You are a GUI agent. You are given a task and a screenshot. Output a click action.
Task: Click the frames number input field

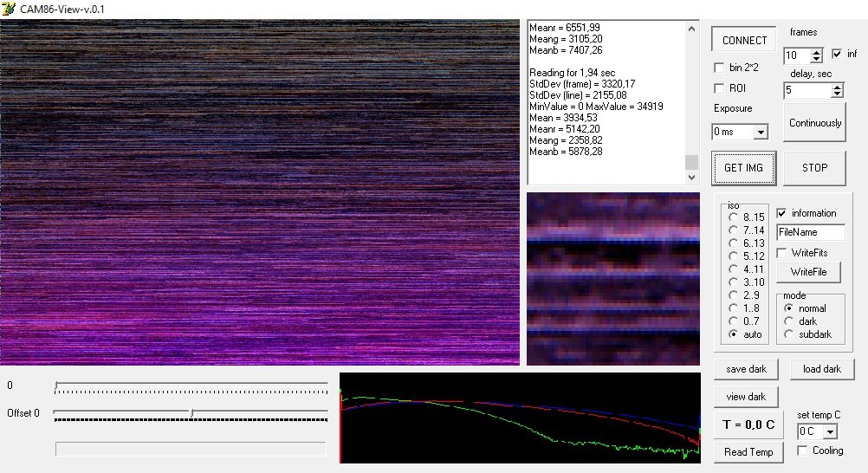[x=798, y=55]
